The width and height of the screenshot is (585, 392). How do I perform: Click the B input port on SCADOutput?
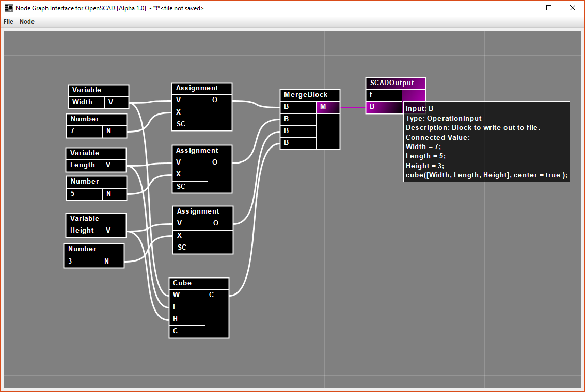tap(384, 107)
